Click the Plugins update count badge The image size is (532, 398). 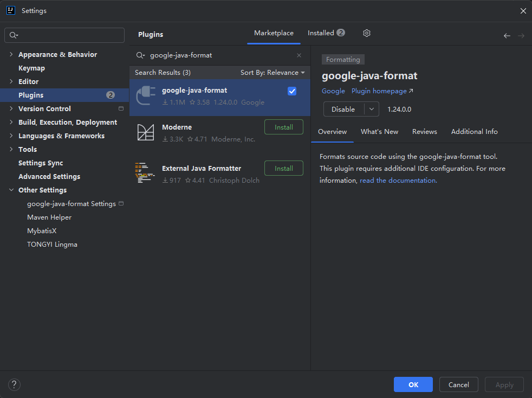click(111, 95)
